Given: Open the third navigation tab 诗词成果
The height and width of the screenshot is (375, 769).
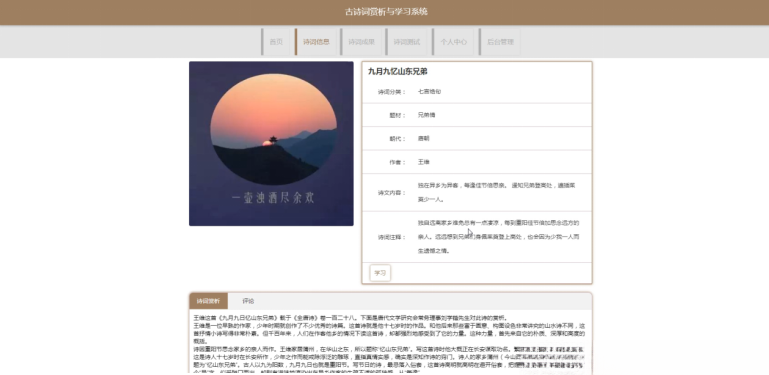Looking at the screenshot, I should (361, 42).
